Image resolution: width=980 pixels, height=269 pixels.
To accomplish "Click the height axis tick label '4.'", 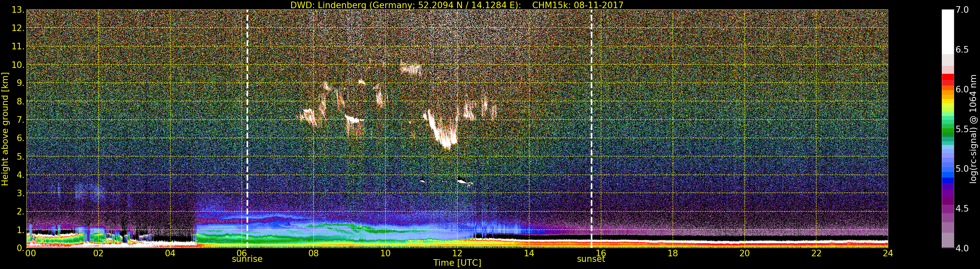I will tap(20, 175).
